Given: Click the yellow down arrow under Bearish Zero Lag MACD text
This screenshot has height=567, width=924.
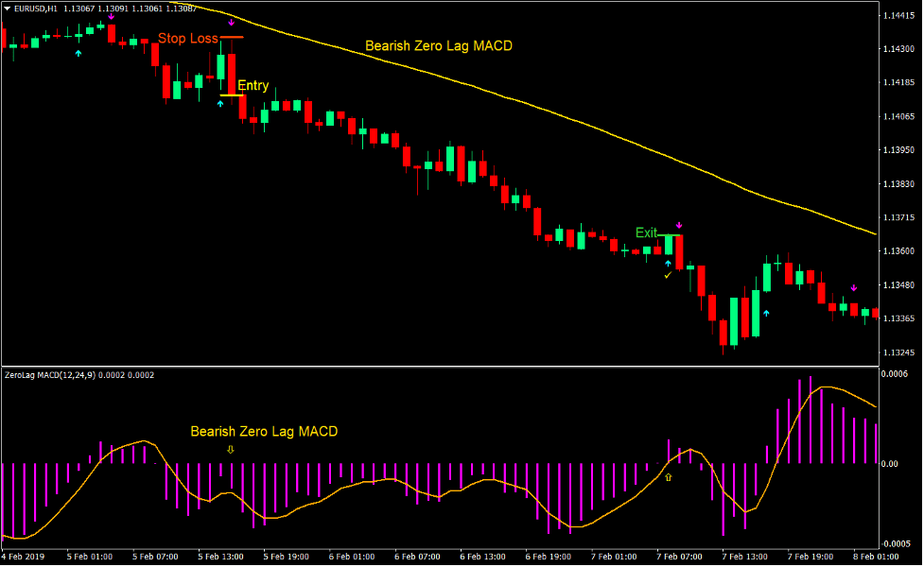Looking at the screenshot, I should [x=230, y=451].
